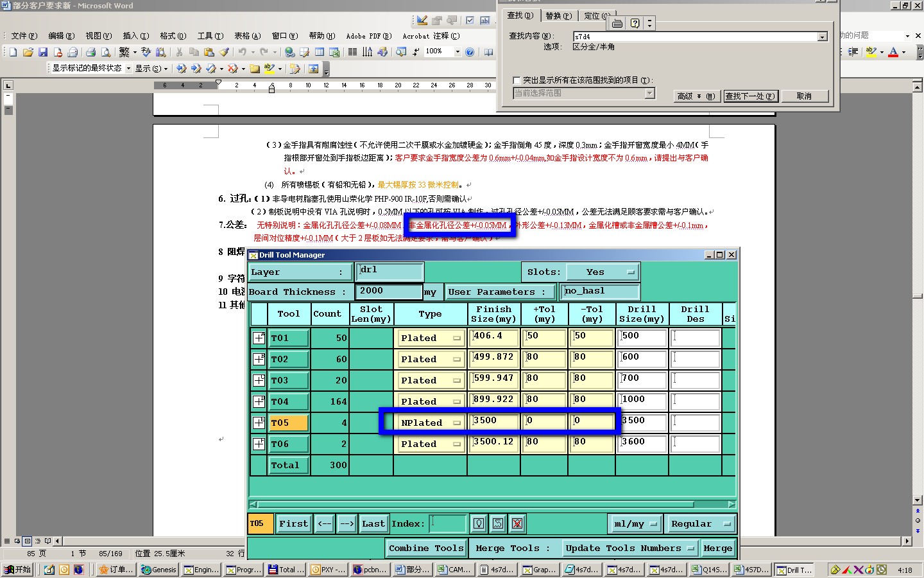The height and width of the screenshot is (578, 924).
Task: Expand the T06 tool row plus box
Action: [x=259, y=444]
